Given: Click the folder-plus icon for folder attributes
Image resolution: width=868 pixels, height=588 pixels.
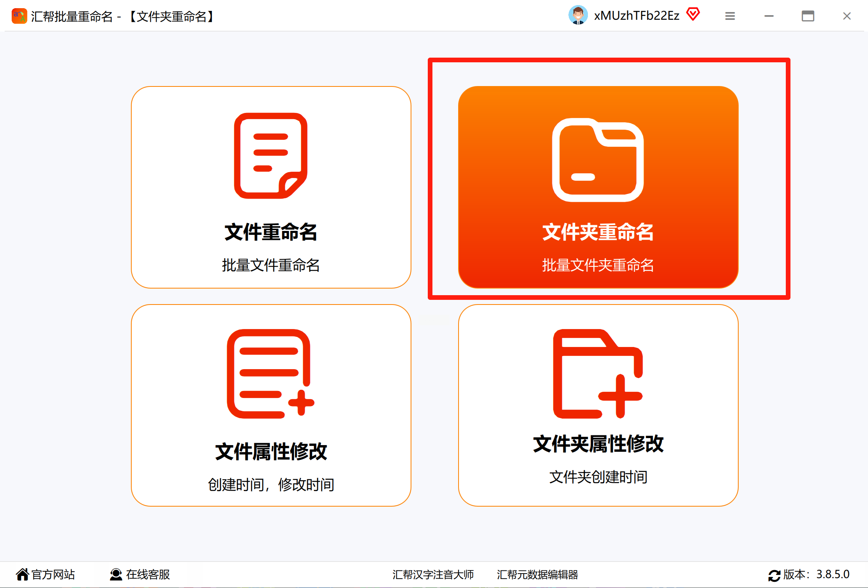Looking at the screenshot, I should pyautogui.click(x=598, y=374).
